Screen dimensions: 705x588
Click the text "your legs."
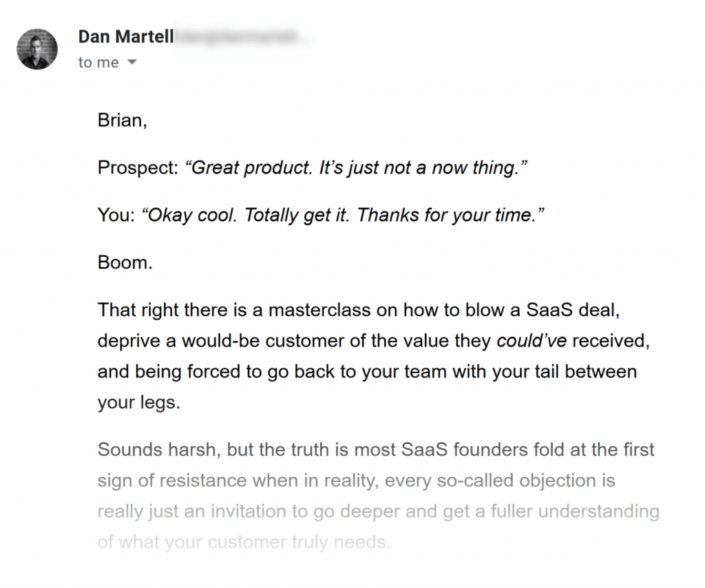click(x=139, y=403)
